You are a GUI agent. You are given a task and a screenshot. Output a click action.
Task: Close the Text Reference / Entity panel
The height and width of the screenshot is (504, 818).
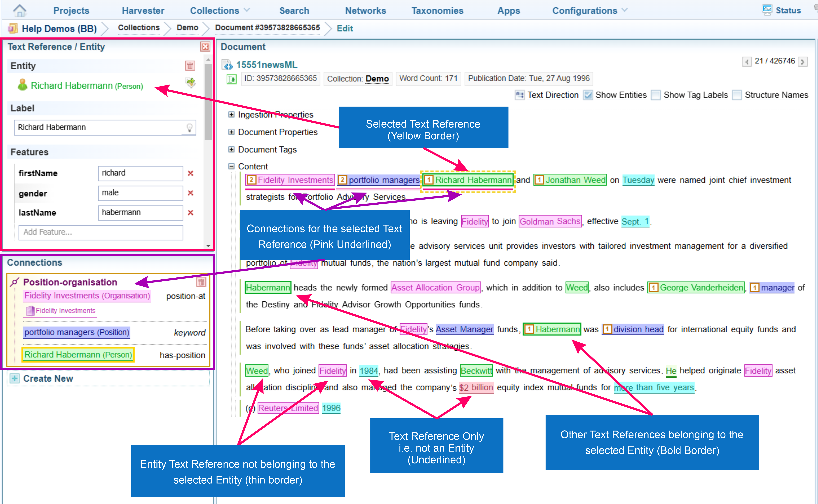(205, 47)
